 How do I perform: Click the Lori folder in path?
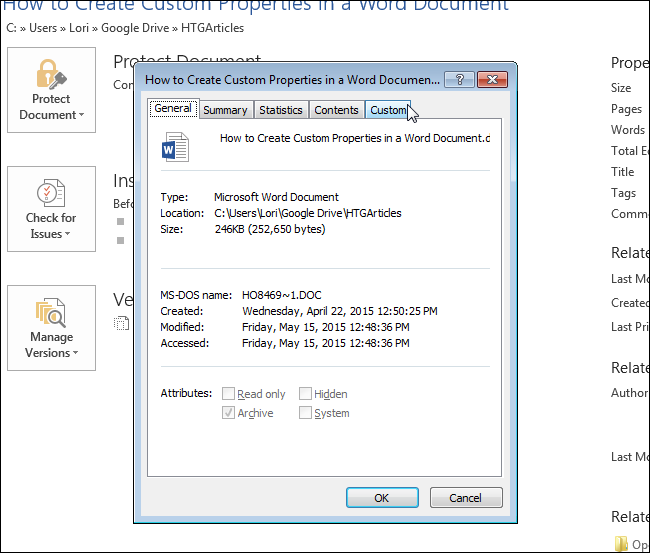tap(79, 28)
